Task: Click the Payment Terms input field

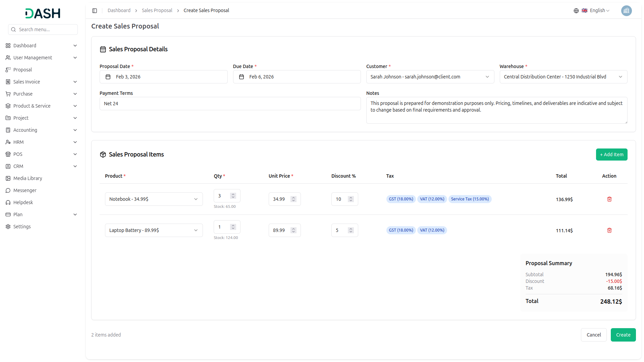Action: [230, 104]
